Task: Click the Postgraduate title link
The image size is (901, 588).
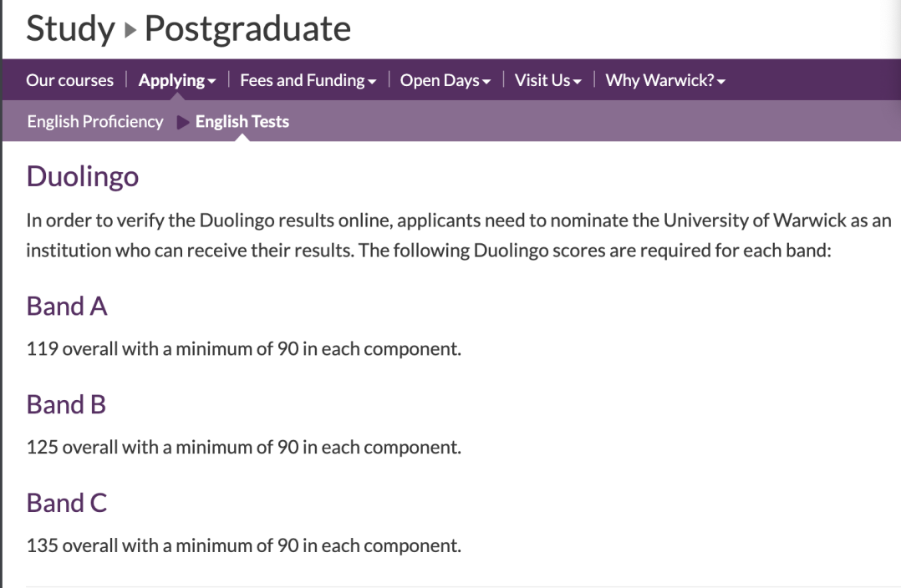Action: point(247,28)
